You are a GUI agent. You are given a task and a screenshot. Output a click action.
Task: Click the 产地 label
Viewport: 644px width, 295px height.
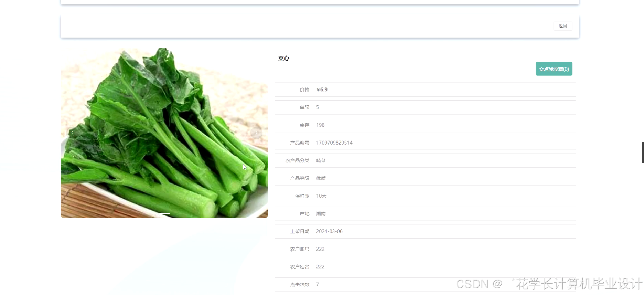[304, 214]
